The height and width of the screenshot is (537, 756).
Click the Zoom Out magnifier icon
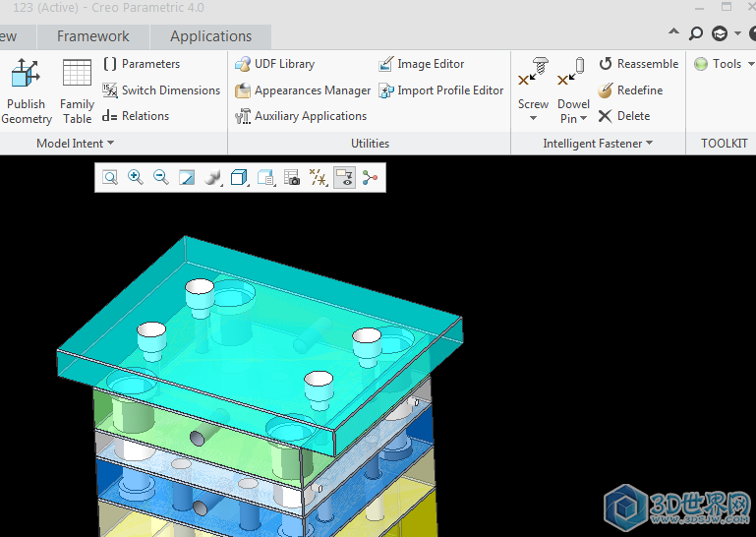tap(161, 178)
